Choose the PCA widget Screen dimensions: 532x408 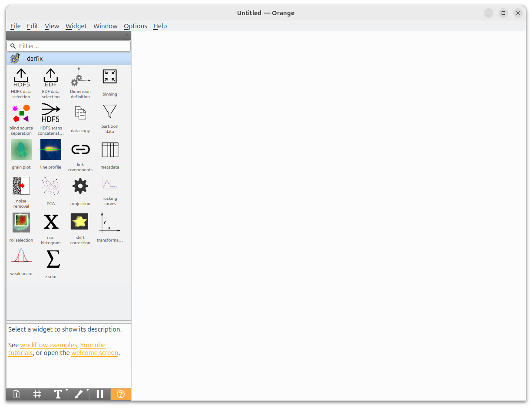tap(51, 191)
